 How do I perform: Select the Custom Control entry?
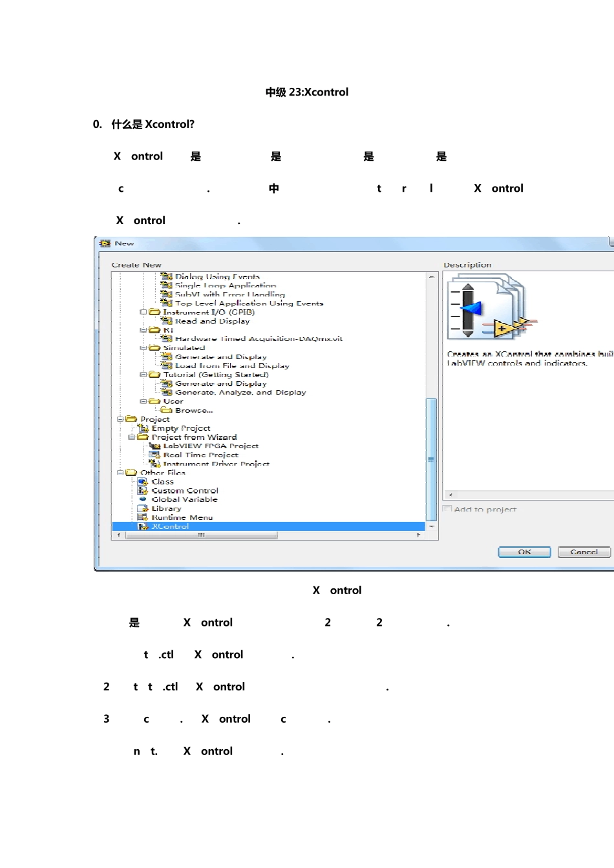pyautogui.click(x=185, y=491)
